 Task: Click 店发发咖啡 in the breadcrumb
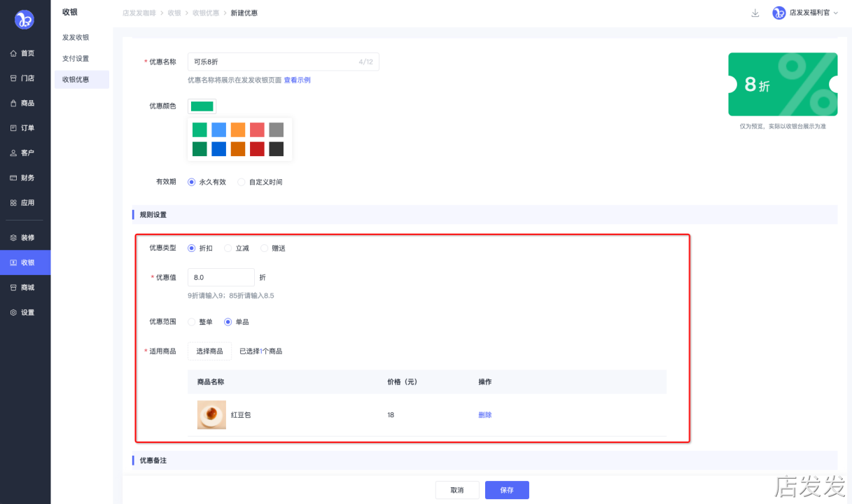pyautogui.click(x=139, y=13)
